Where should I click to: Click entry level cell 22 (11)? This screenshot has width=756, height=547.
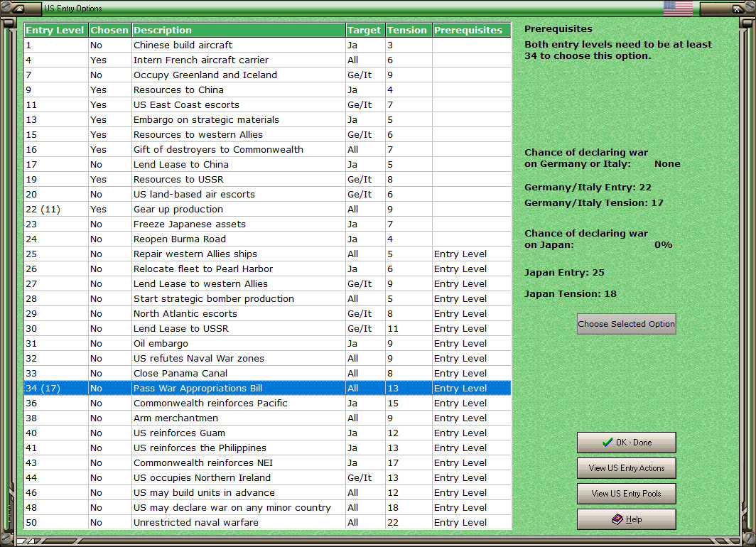point(56,209)
